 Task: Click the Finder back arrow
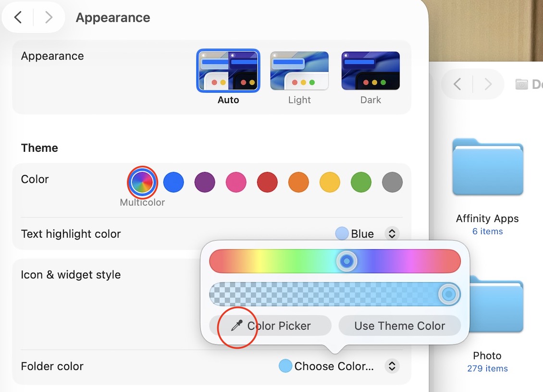tap(457, 84)
